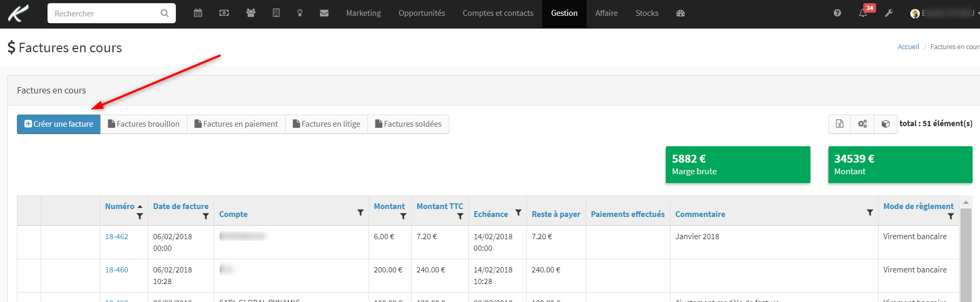Sort by Numéro column header
Viewport: 980px width, 302px height.
tap(120, 206)
